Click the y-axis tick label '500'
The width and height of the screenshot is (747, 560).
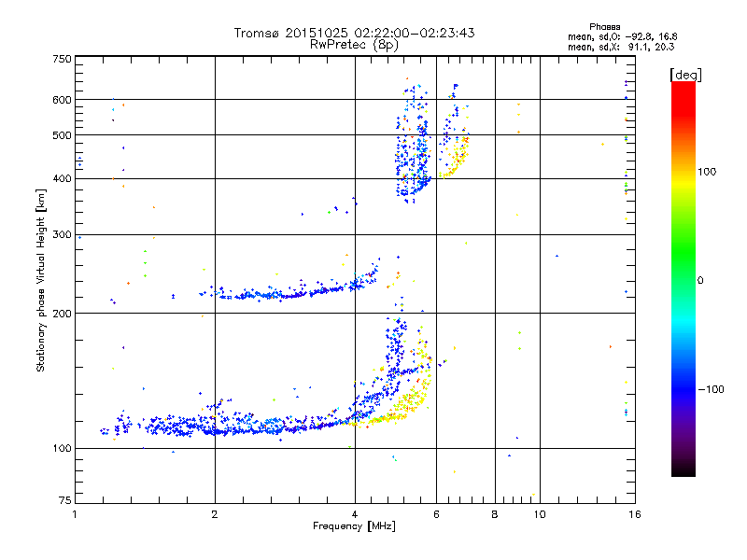point(63,135)
